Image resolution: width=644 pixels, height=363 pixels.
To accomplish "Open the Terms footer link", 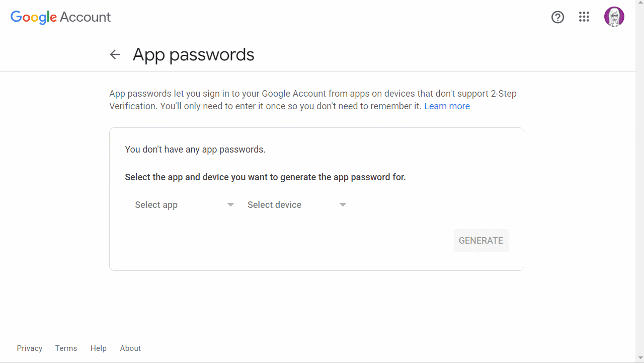I will [66, 348].
